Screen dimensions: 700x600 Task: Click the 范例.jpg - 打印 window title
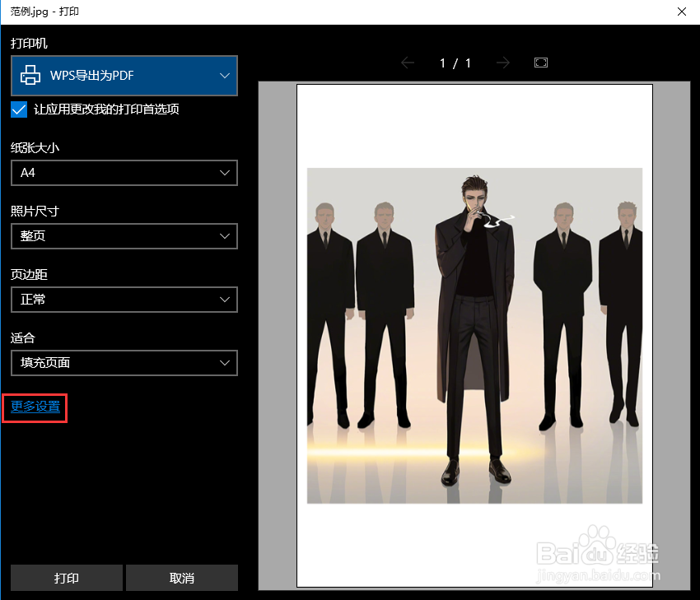tap(44, 12)
